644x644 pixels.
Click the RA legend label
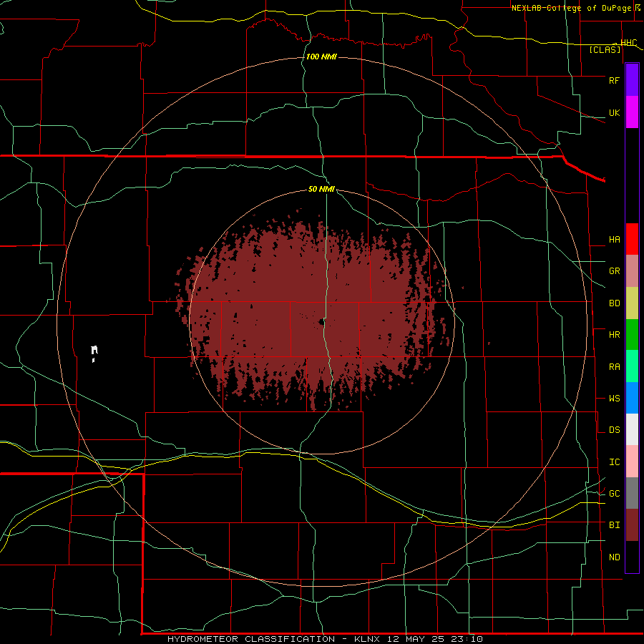coord(614,367)
